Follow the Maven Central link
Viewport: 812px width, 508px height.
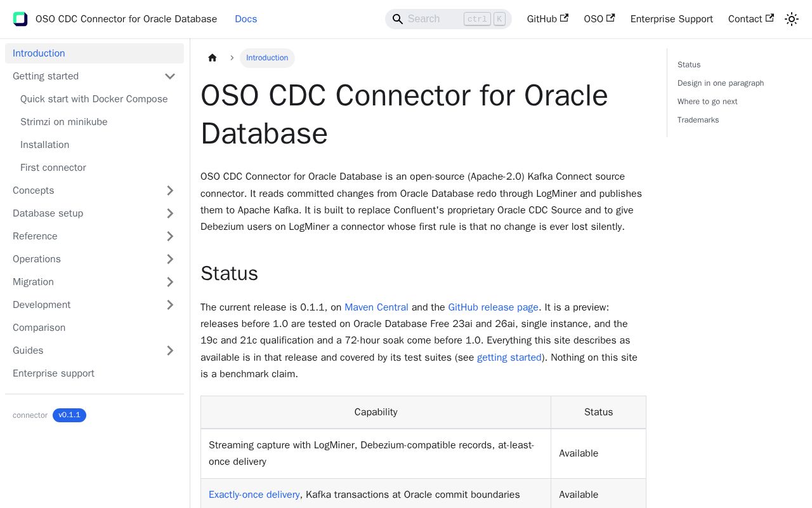pyautogui.click(x=376, y=307)
